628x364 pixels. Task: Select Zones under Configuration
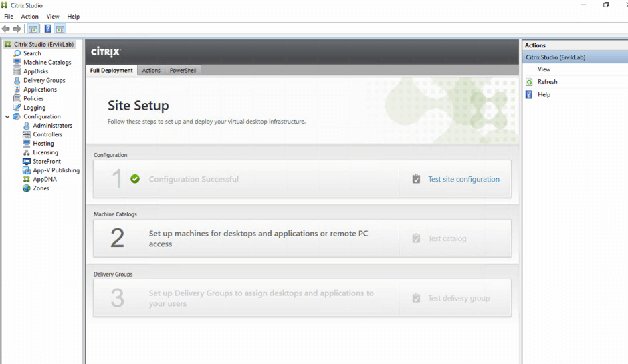(x=41, y=188)
